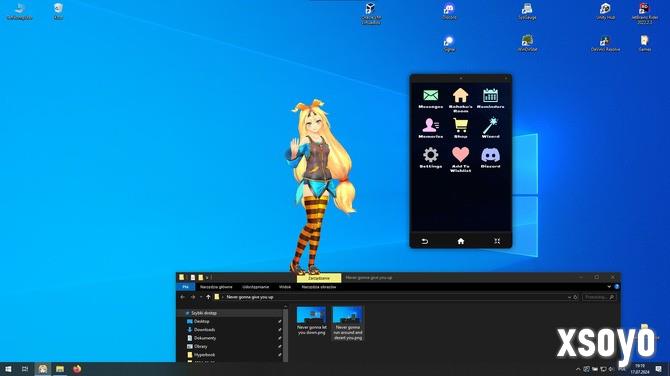This screenshot has height=376, width=670.
Task: Open the Shop cart app
Action: click(460, 128)
